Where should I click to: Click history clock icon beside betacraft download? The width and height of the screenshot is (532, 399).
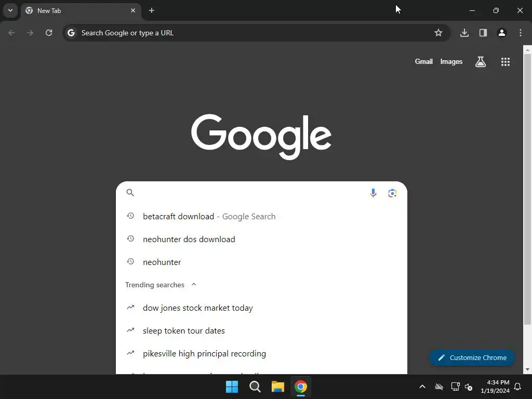click(x=130, y=216)
